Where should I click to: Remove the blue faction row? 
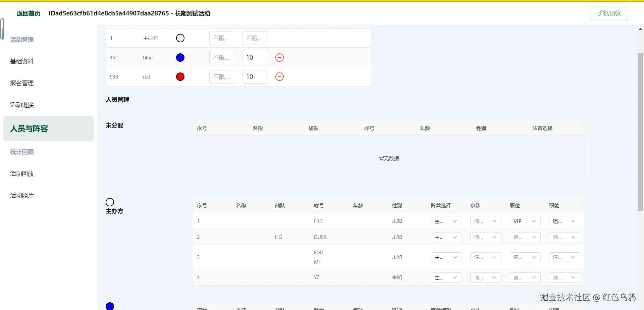(279, 58)
